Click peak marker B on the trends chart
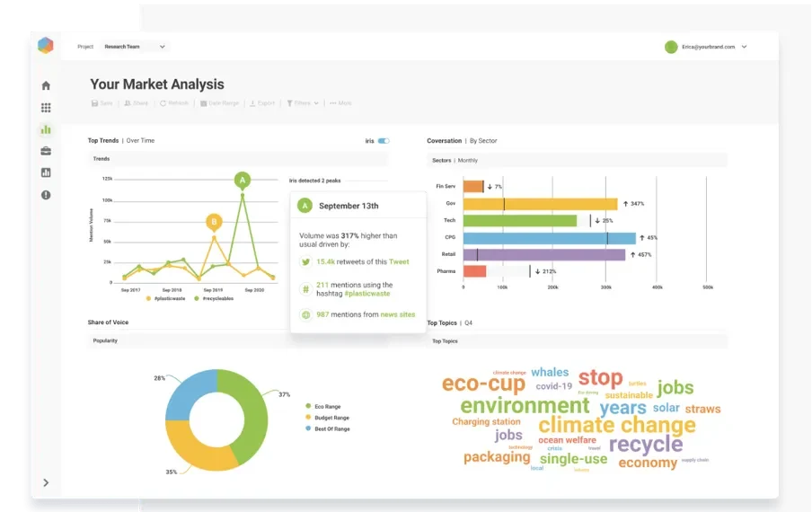Screen dimensions: 812x512 [x=214, y=223]
